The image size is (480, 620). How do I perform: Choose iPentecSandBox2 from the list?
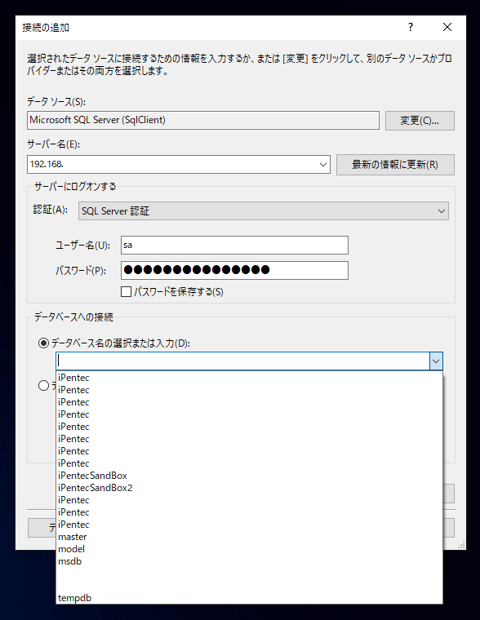pyautogui.click(x=249, y=488)
